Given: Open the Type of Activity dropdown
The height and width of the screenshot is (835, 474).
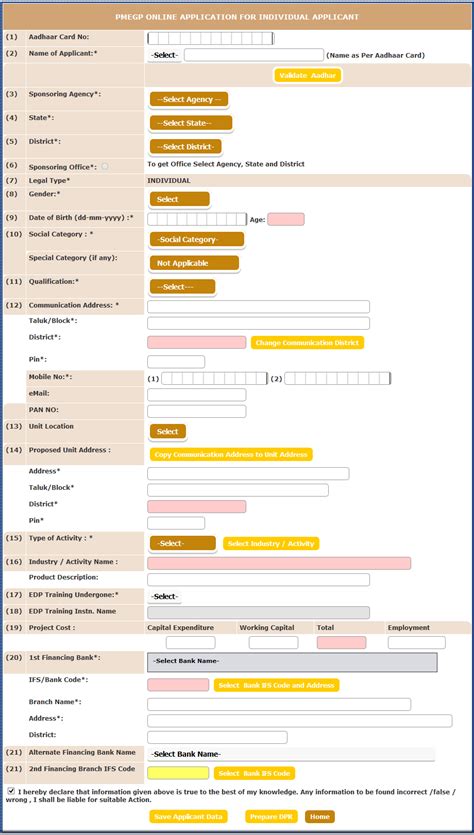Looking at the screenshot, I should 183,543.
